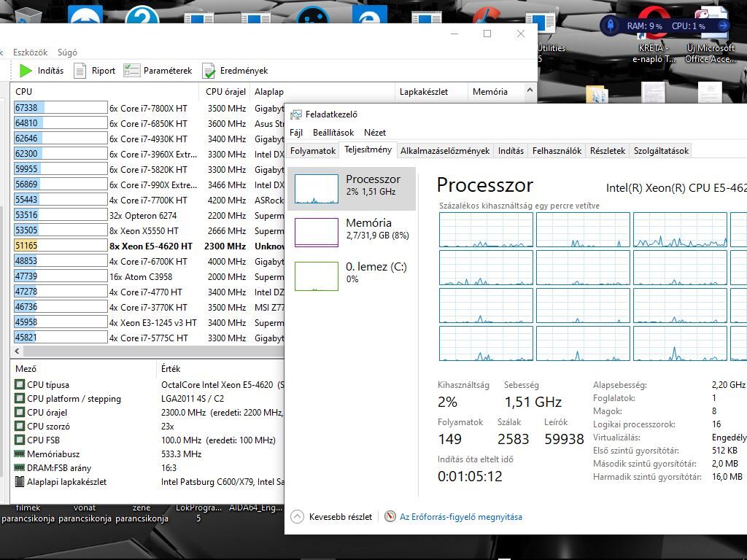Click the Memóriabusz RAM icon
The image size is (747, 560).
pyautogui.click(x=20, y=454)
